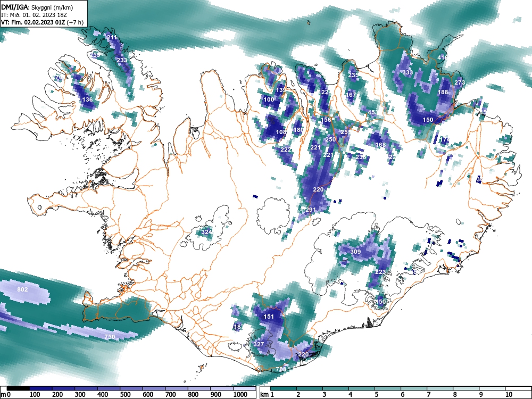Click the visibility value 168

[x=381, y=145]
